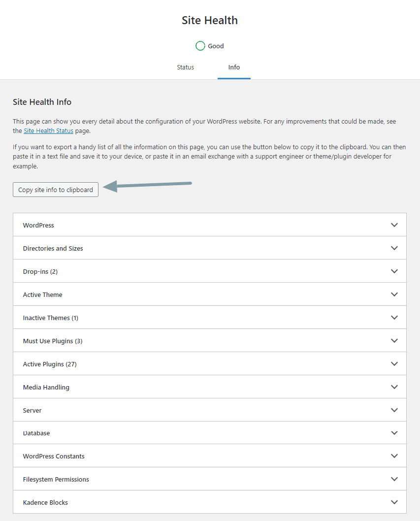Click the chevron icon beside Media Handling
The width and height of the screenshot is (420, 521).
394,387
